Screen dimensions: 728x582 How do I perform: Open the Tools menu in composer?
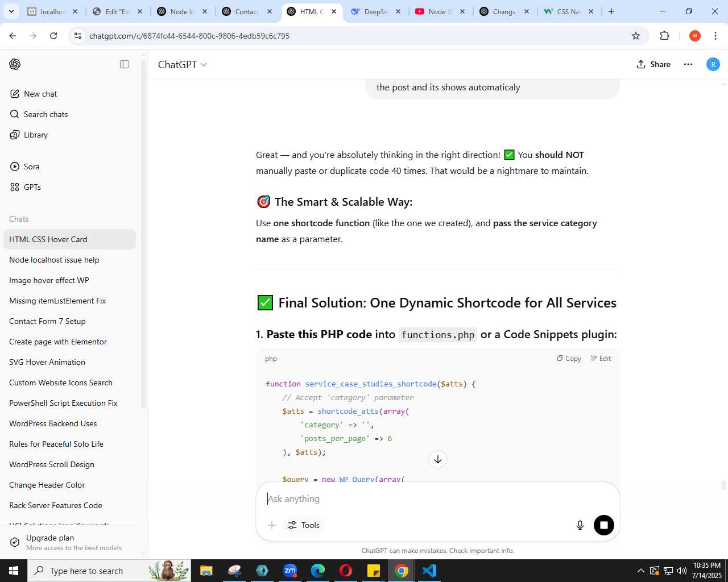click(304, 525)
